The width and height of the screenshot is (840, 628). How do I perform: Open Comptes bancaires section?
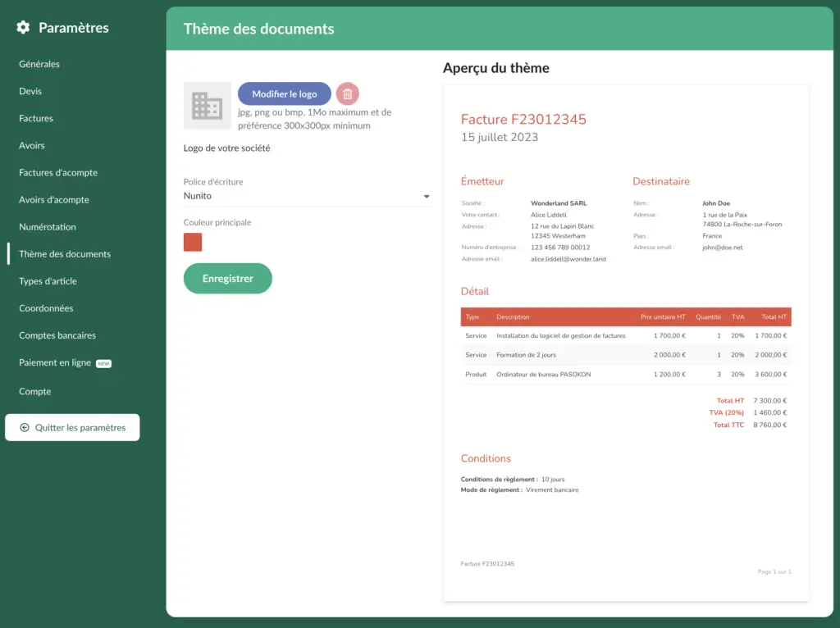tap(57, 335)
